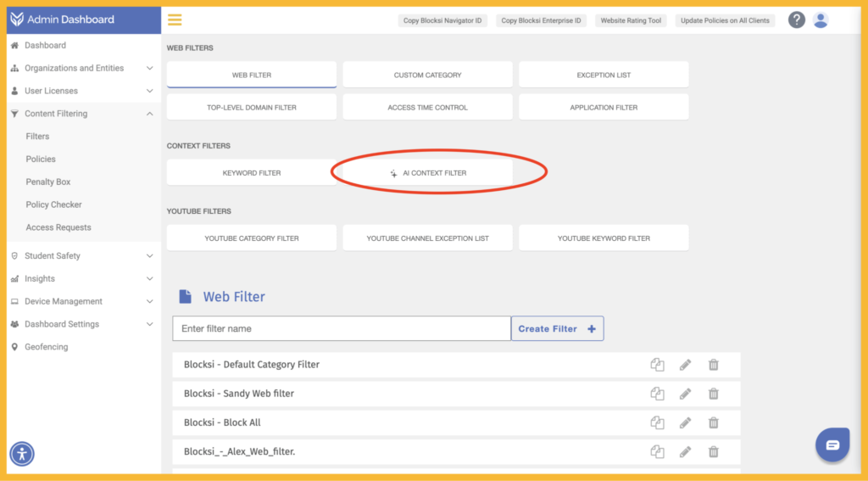The image size is (868, 481).
Task: Click the Blocksi logo in Admin Dashboard header
Action: click(x=17, y=20)
